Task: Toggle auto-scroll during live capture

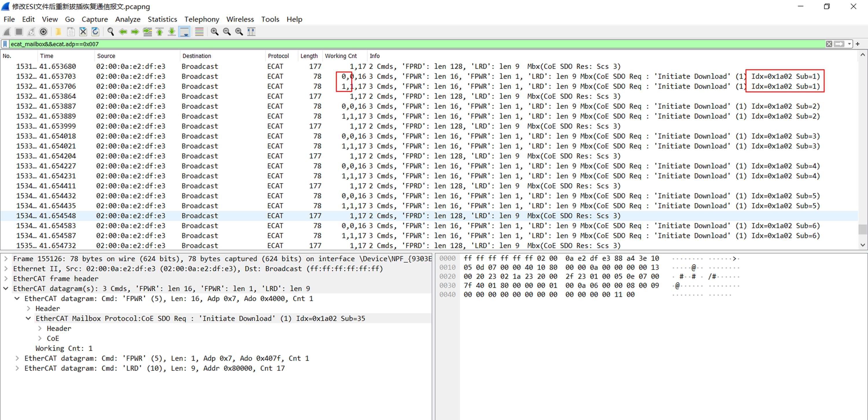Action: (185, 32)
